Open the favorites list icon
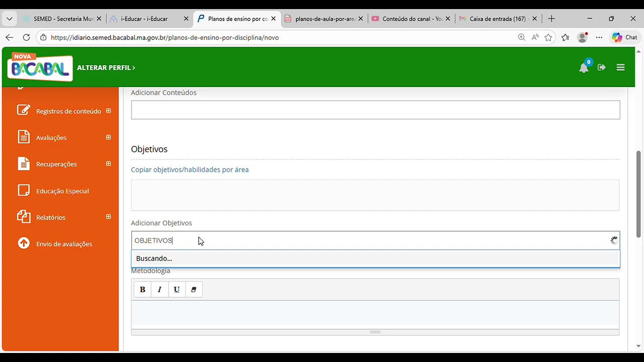Viewport: 644px width, 362px height. [566, 37]
